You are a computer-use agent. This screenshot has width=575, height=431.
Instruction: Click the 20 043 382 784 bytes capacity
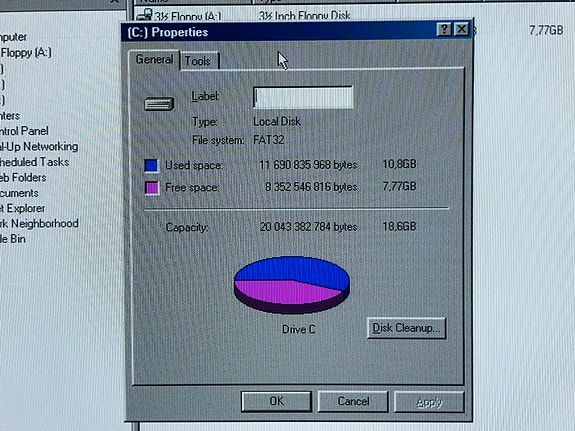tap(308, 227)
